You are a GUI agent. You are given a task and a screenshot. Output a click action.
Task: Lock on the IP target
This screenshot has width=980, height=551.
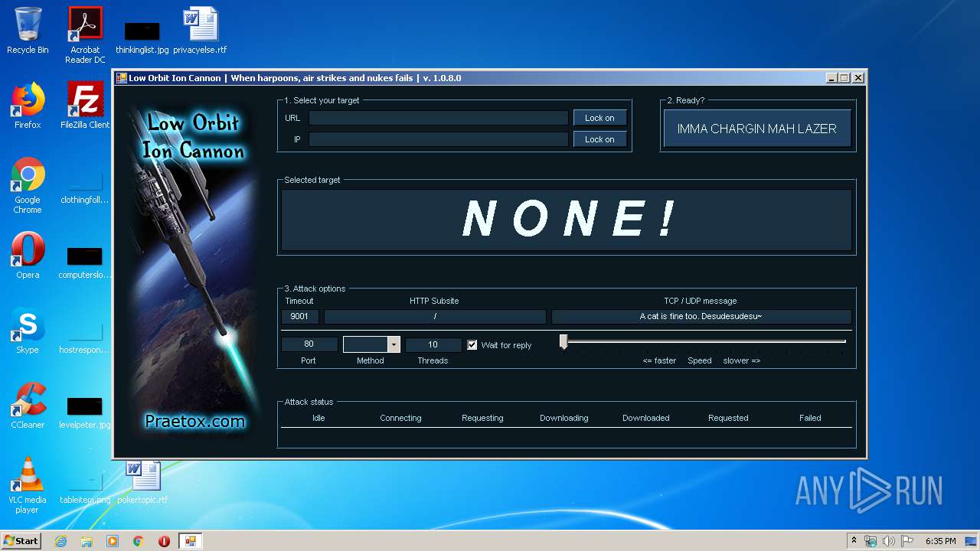point(599,139)
